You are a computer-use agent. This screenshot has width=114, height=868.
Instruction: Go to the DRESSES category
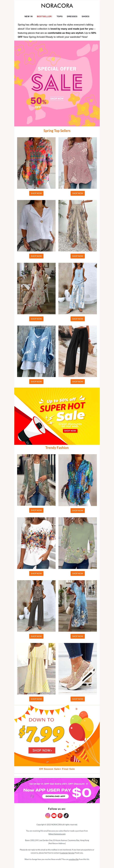pos(72,16)
